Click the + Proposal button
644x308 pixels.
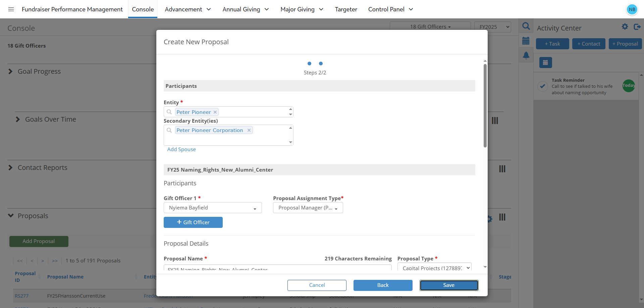tap(625, 44)
